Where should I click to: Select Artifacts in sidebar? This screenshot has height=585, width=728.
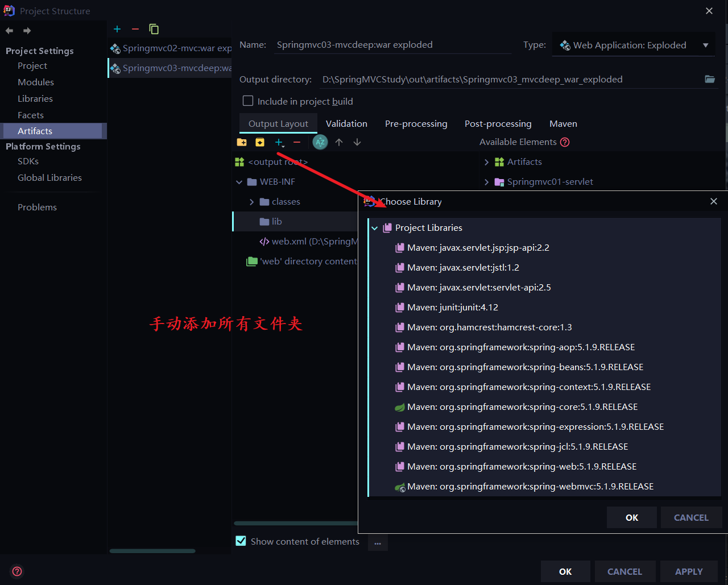point(52,131)
